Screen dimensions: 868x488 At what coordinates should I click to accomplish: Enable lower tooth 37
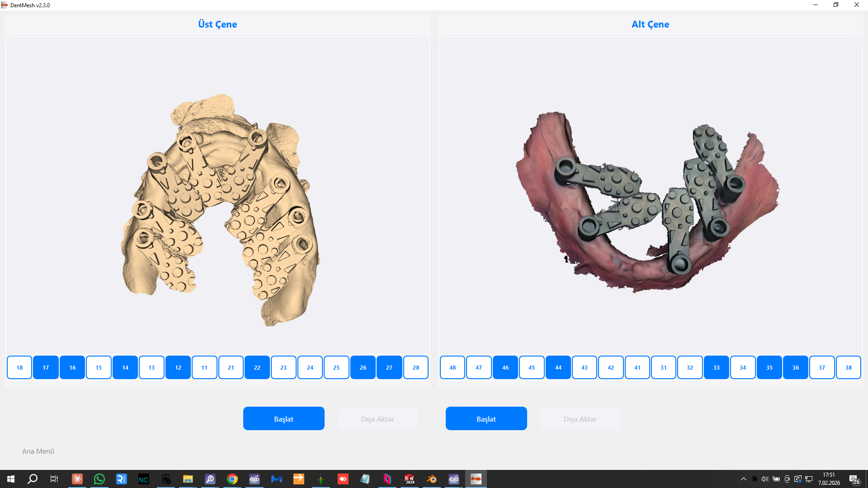click(x=822, y=367)
